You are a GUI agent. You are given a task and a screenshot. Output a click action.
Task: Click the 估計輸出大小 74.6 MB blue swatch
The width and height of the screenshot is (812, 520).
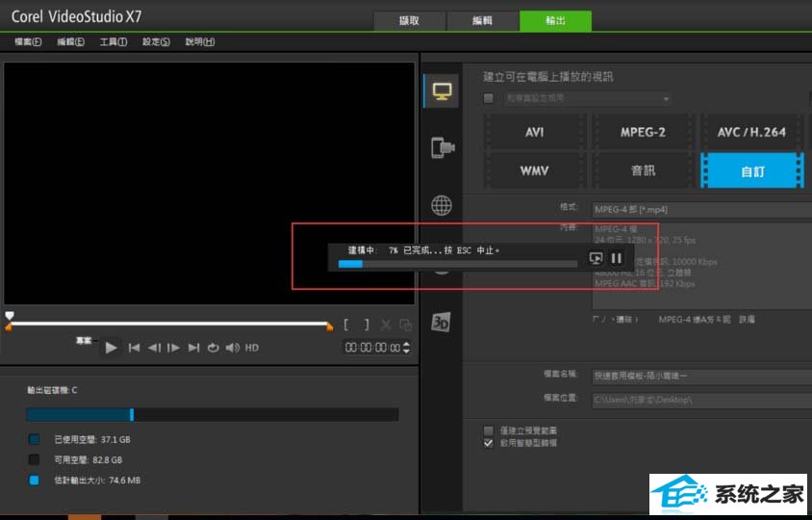tap(34, 481)
